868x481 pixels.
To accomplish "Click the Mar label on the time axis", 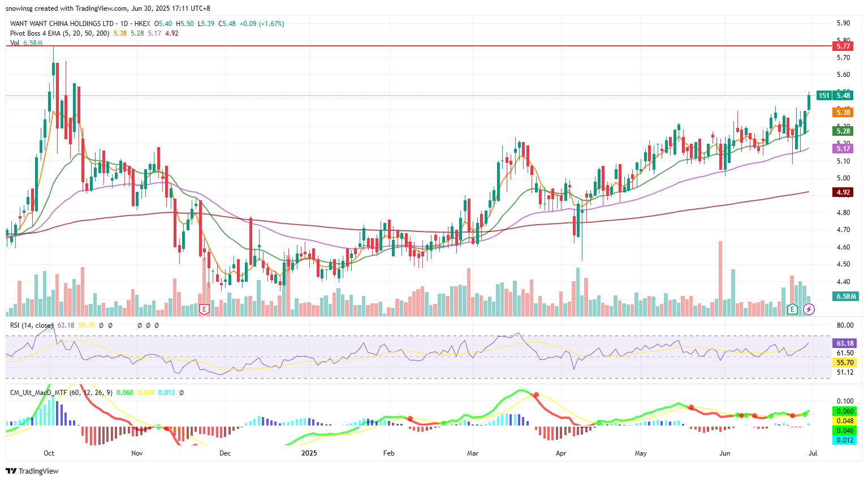I will coord(473,453).
